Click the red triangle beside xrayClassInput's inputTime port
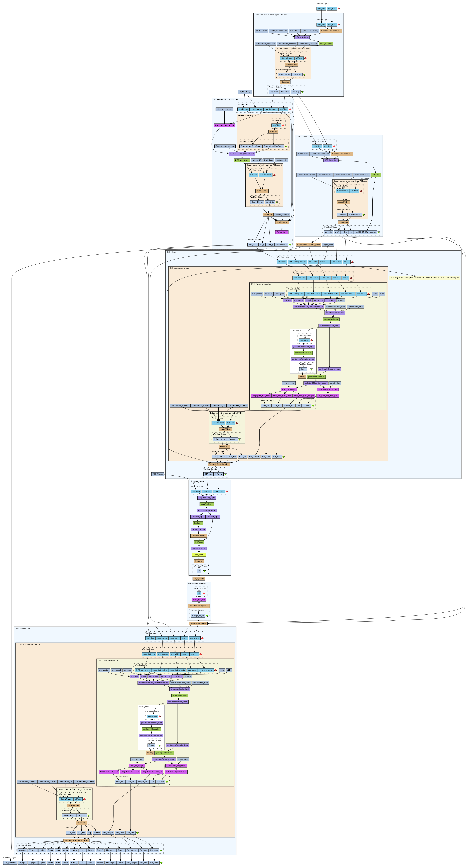 pyautogui.click(x=290, y=109)
